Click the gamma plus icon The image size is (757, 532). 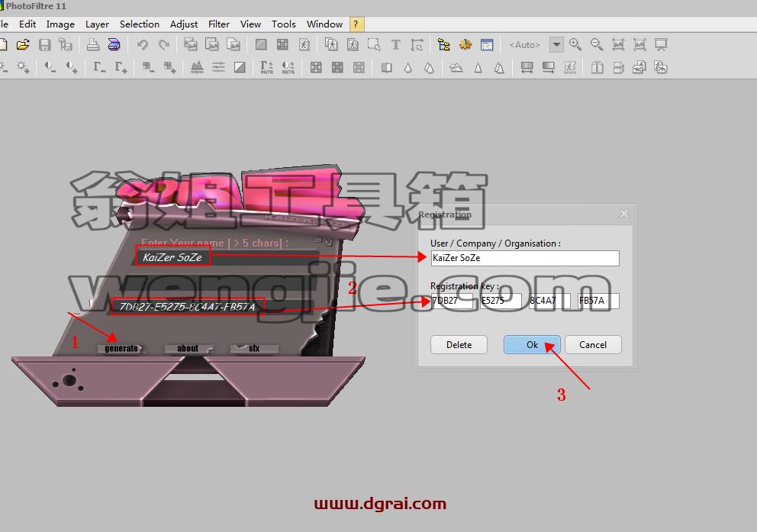(x=121, y=67)
